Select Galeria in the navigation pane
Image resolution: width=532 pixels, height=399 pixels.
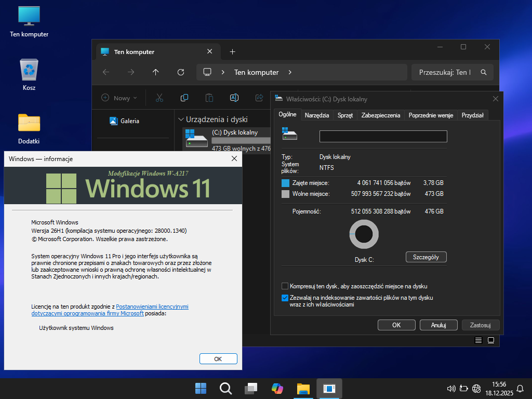[129, 121]
